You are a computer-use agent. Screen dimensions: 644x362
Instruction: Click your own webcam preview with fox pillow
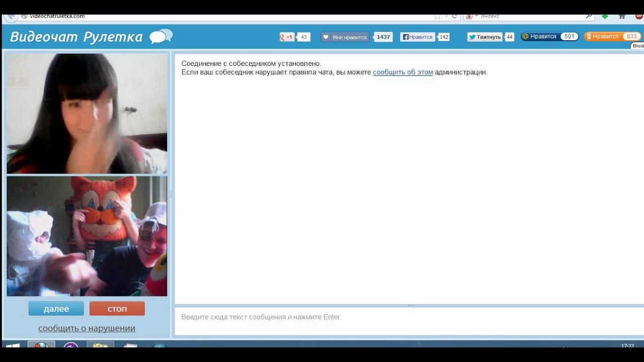coord(87,236)
